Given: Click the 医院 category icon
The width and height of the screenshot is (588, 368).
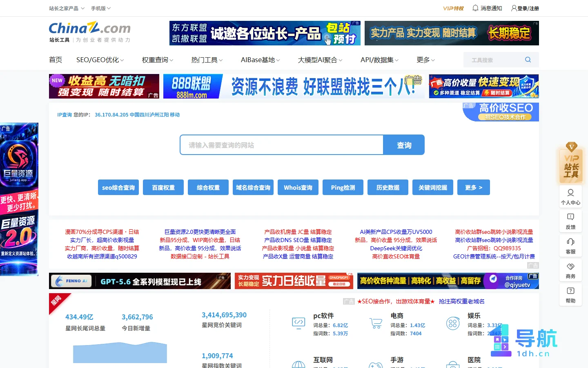Looking at the screenshot, I should click(453, 365).
